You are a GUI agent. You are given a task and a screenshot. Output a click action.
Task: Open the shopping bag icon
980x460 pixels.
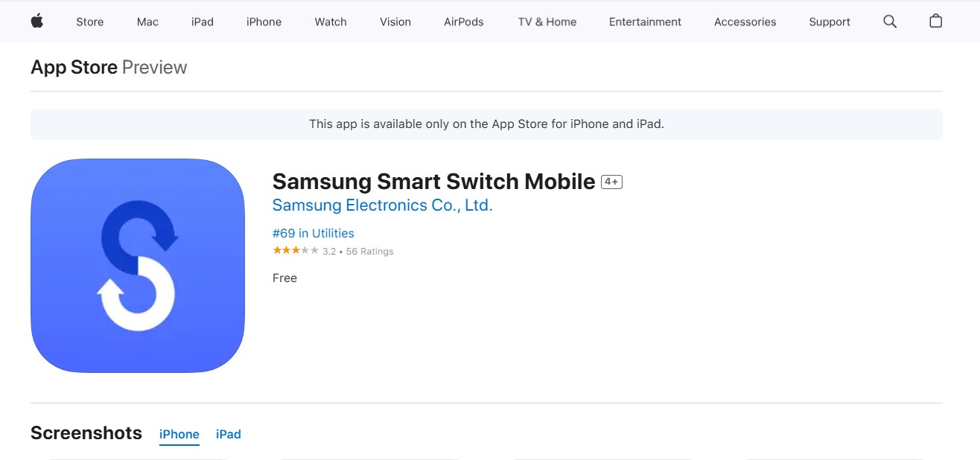[x=936, y=21]
